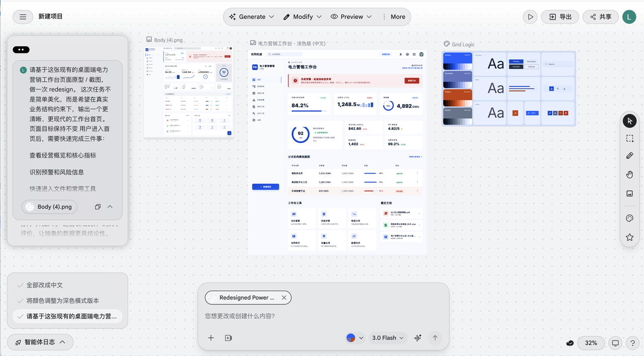Collapse the prompt card chevron
644x356 pixels.
tap(110, 206)
